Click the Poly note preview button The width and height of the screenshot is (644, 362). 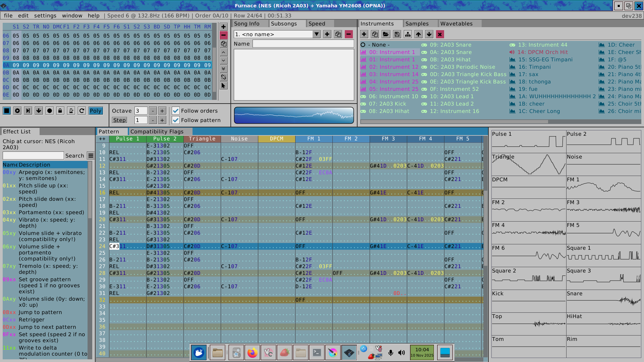[x=95, y=111]
